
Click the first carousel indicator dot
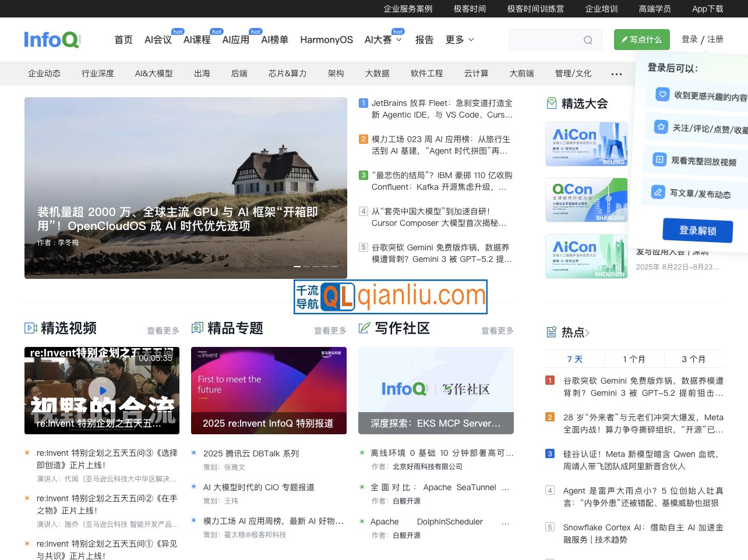[x=297, y=266]
